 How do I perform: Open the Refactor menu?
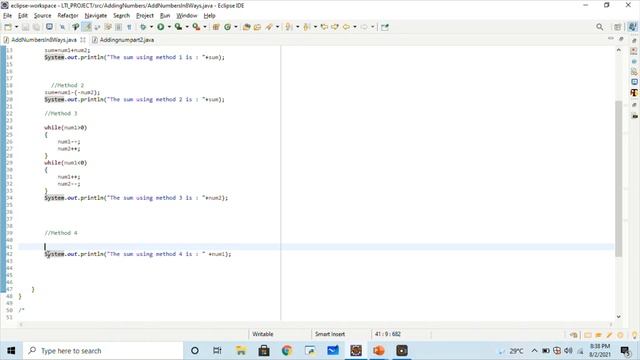pyautogui.click(x=68, y=16)
